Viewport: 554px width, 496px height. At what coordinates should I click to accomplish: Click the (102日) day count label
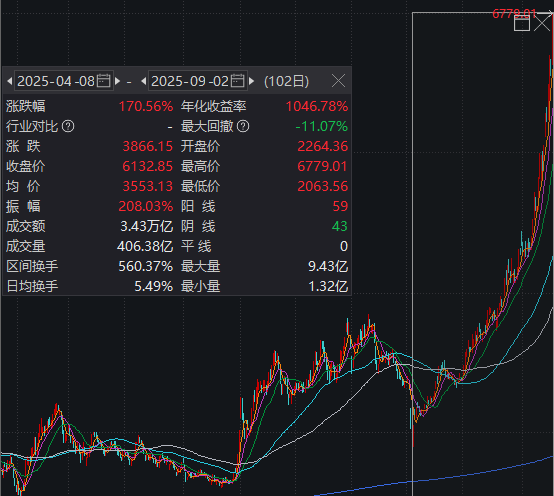coord(287,81)
